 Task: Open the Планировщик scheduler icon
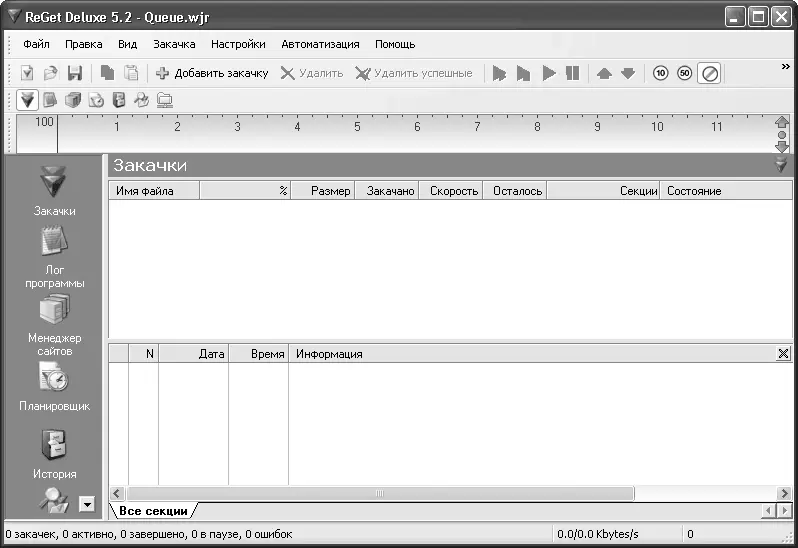tap(54, 385)
